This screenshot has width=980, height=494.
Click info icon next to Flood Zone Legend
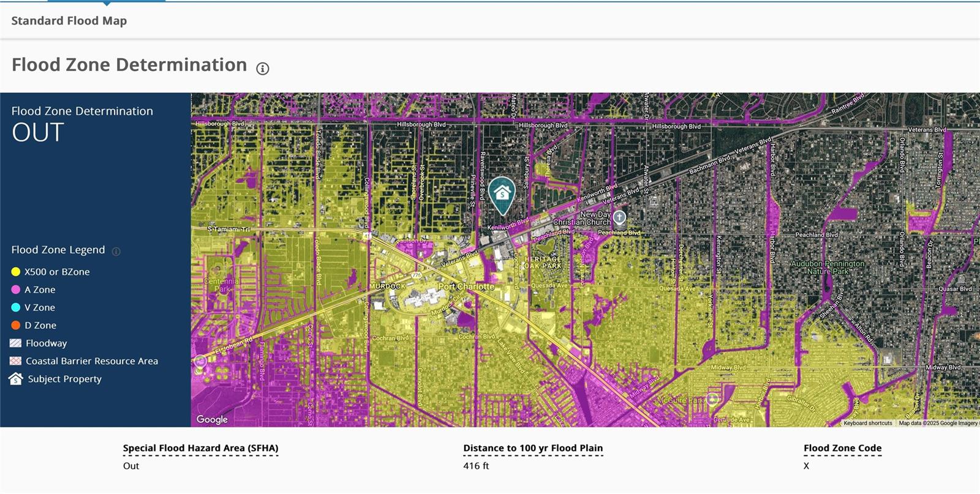[x=116, y=251]
